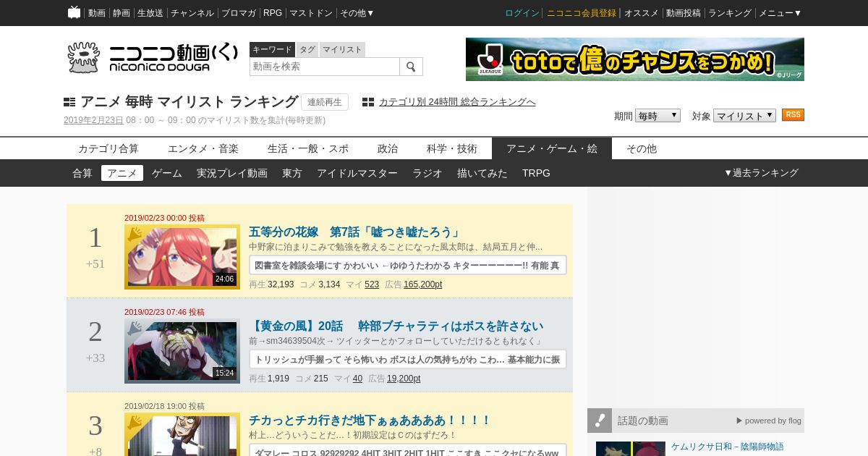Click 広告 19,200pt link
The image size is (868, 456).
tap(404, 379)
